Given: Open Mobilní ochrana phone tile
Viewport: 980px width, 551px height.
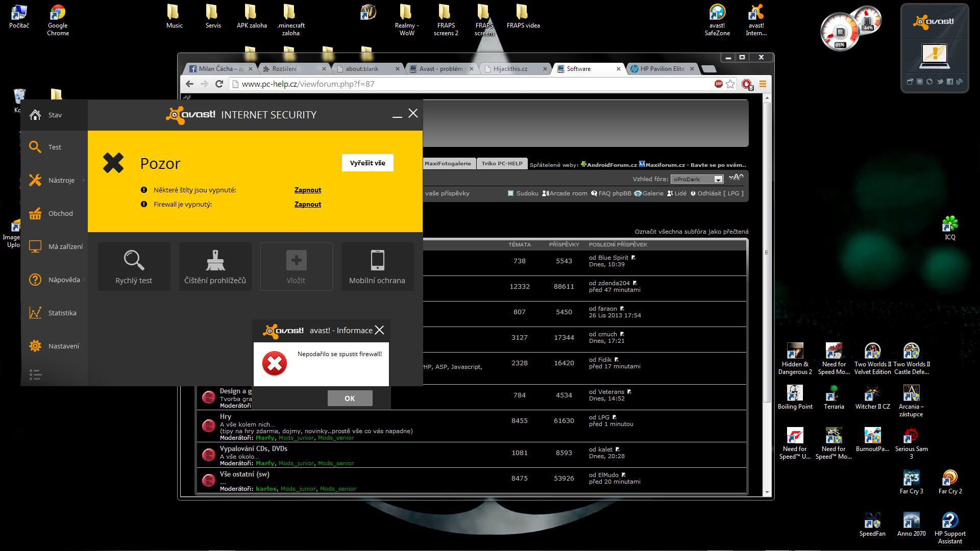Looking at the screenshot, I should click(x=377, y=266).
